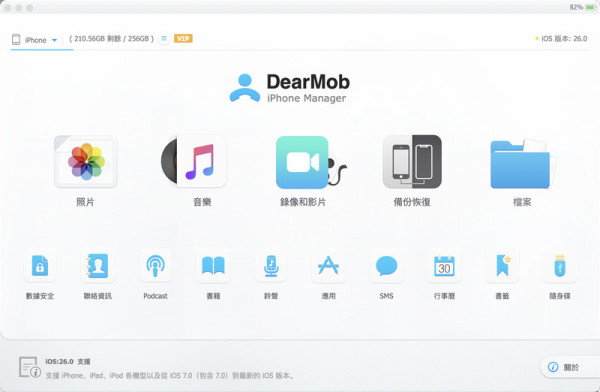The height and width of the screenshot is (392, 600).
Task: Select the iPhone device tab
Action: 35,40
